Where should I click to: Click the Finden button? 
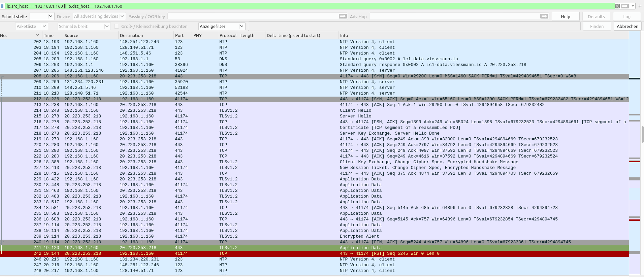[x=597, y=26]
